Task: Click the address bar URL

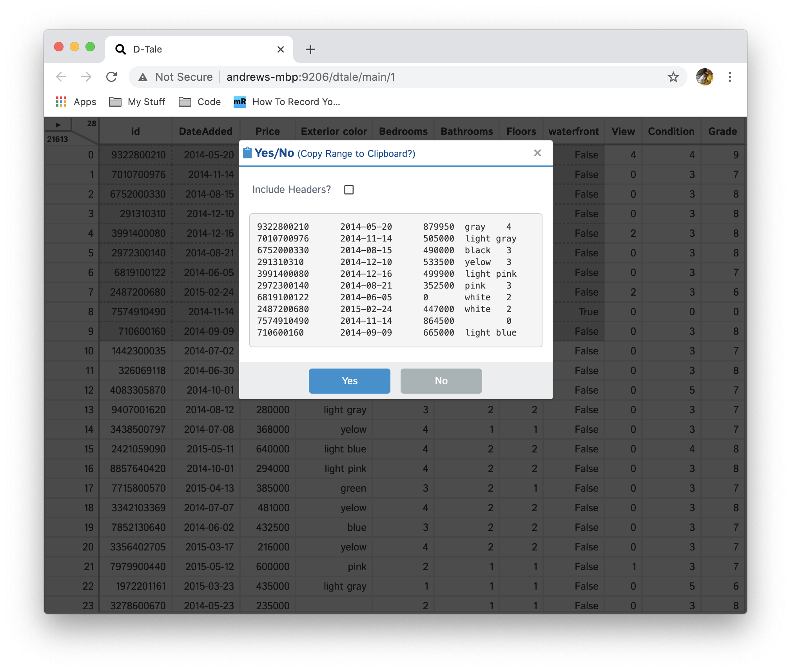Action: (x=310, y=77)
